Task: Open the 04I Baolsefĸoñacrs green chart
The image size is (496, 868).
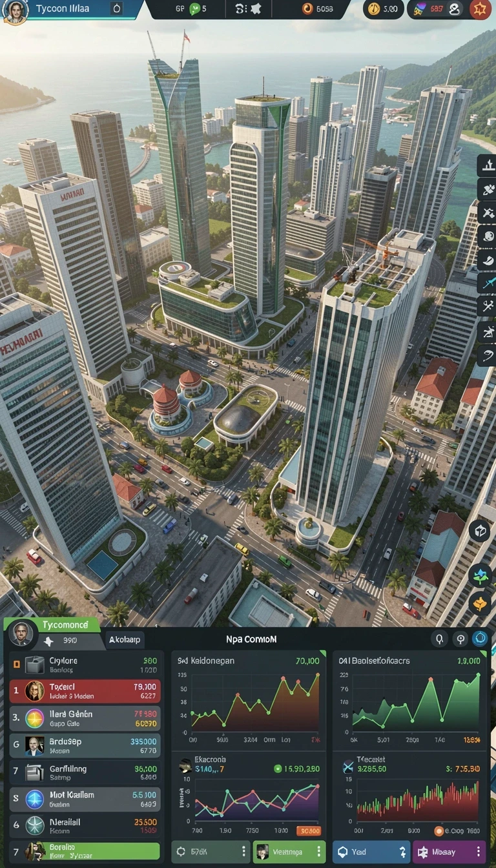Action: (x=410, y=699)
